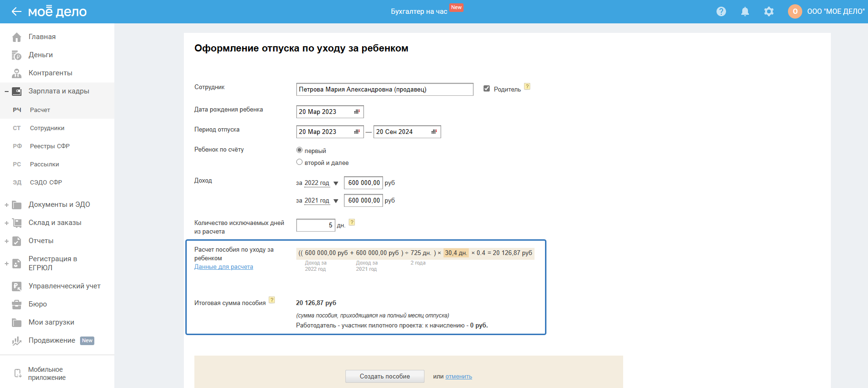Expand the Регистрация в ЕГРЮЛ section
Screen dimensions: 868x388
7,263
